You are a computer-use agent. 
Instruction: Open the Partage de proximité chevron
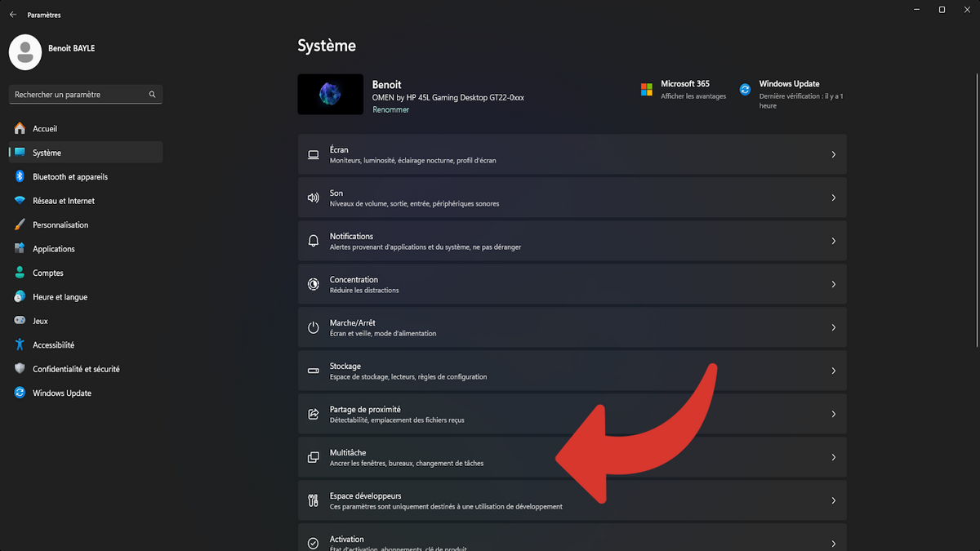pos(833,415)
